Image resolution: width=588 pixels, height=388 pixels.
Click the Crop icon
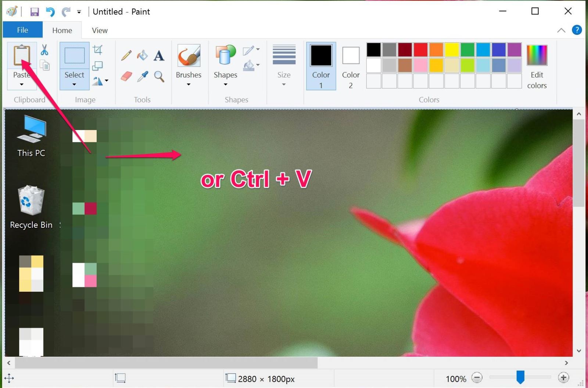click(98, 49)
